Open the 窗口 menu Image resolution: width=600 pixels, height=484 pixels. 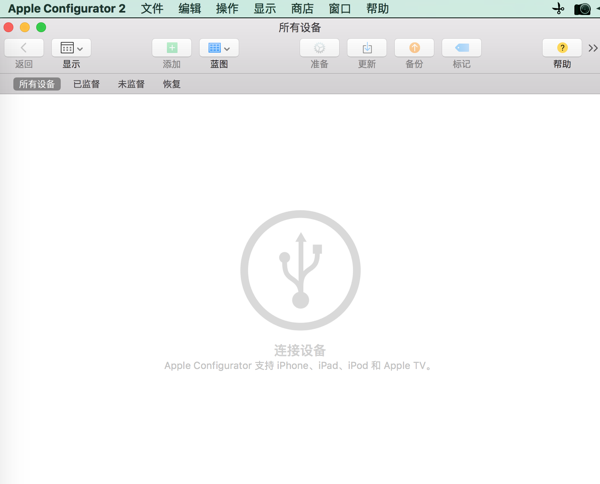(340, 8)
